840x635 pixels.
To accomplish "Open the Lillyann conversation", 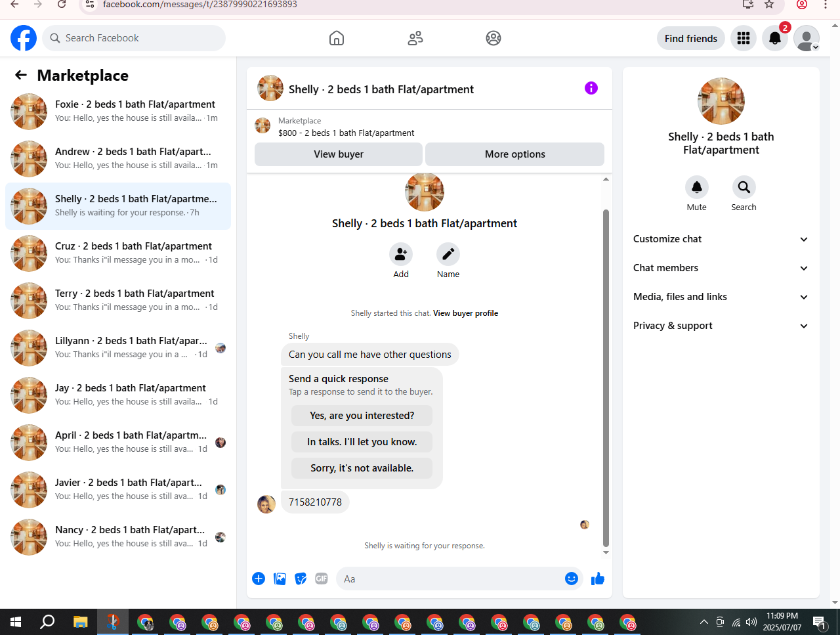I will click(x=118, y=348).
